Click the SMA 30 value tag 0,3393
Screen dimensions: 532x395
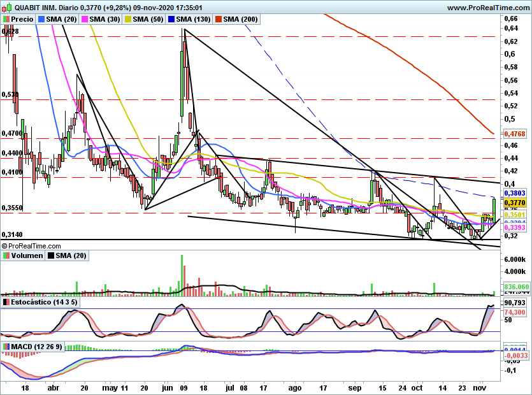515,227
